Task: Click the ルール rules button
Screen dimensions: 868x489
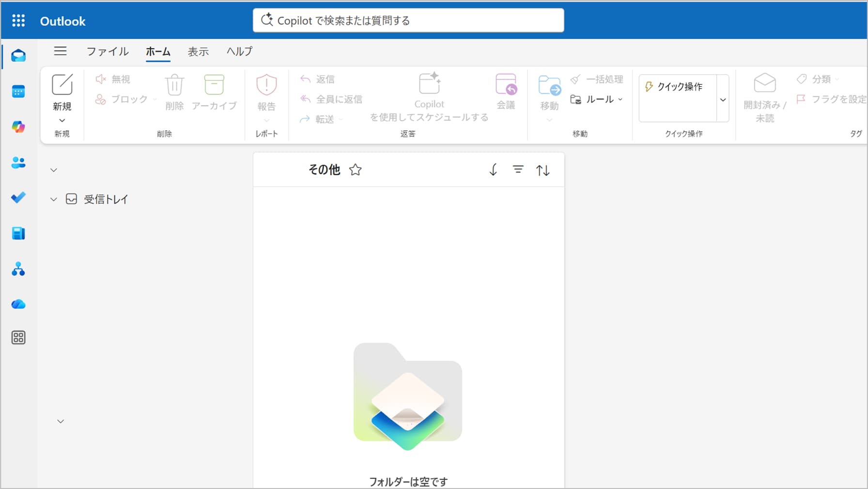Action: 596,99
